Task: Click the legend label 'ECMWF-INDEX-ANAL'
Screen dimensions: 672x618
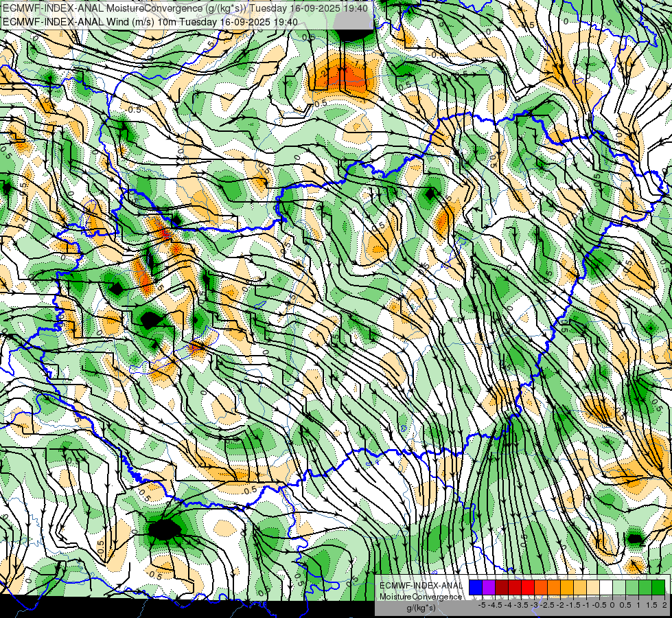Action: coord(421,586)
